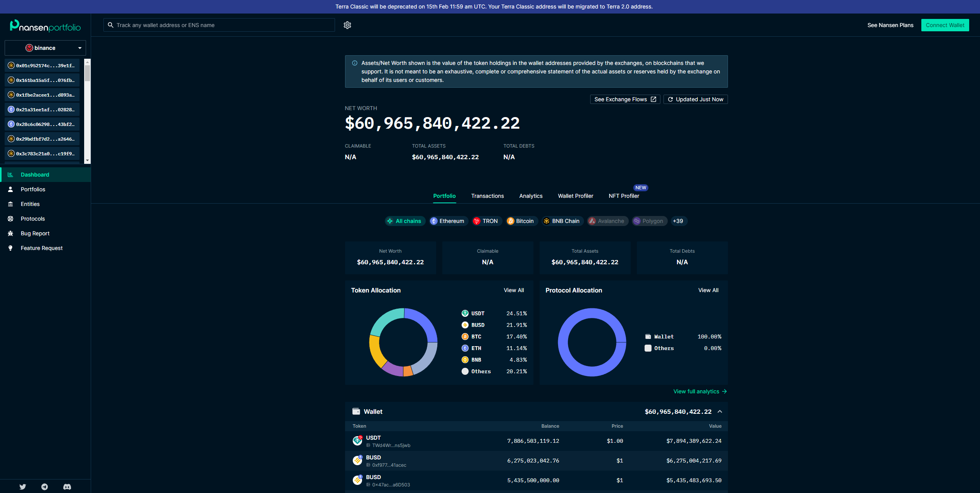Screen dimensions: 980x493
Task: Filter by Polygon chain
Action: click(x=649, y=221)
